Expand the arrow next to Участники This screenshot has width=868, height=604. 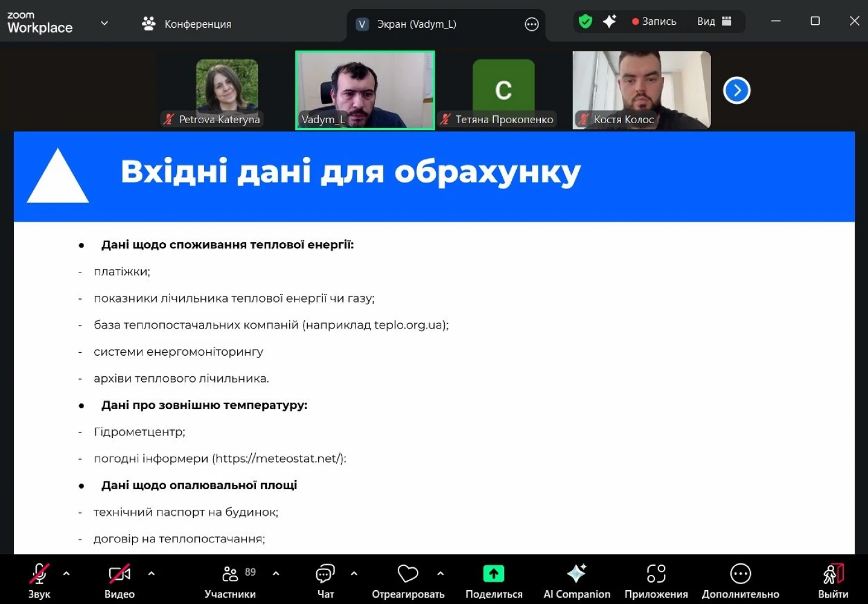(x=276, y=574)
